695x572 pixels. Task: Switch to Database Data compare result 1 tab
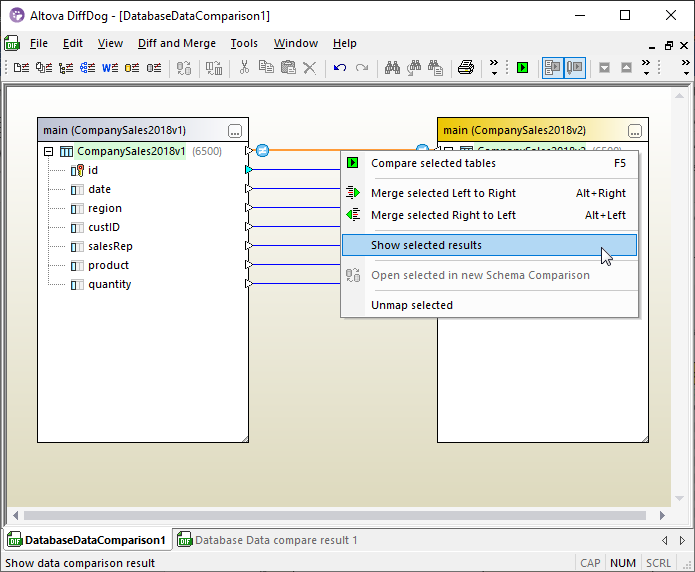pyautogui.click(x=275, y=541)
